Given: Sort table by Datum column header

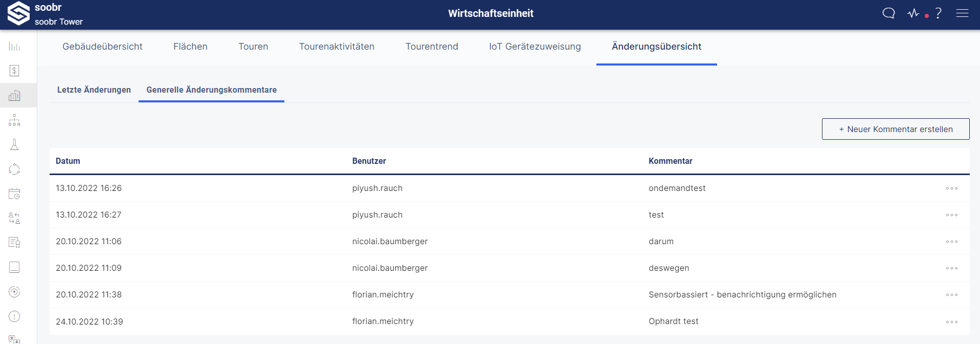Looking at the screenshot, I should [68, 161].
